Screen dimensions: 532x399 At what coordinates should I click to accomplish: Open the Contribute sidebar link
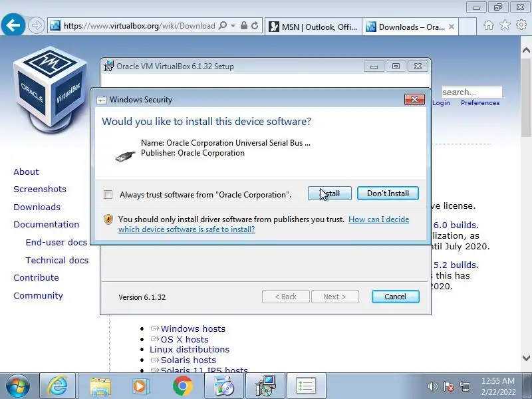coord(36,277)
